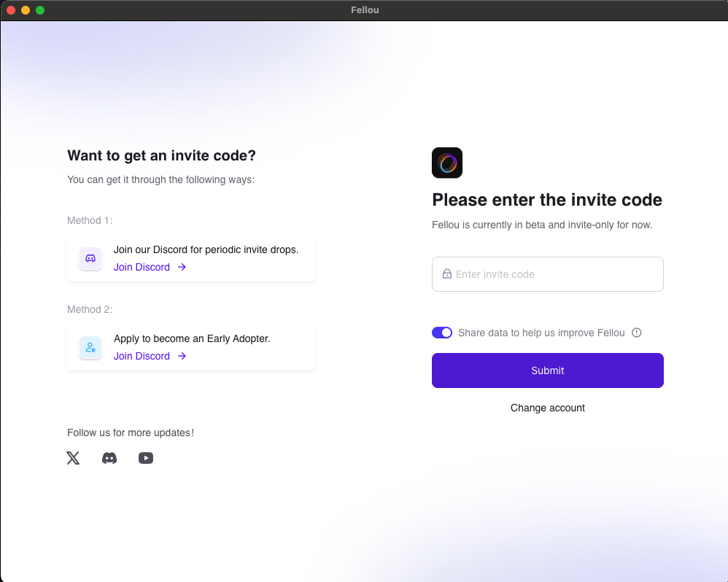
Task: Click the Early Adopter person icon in Method 2
Action: click(90, 347)
